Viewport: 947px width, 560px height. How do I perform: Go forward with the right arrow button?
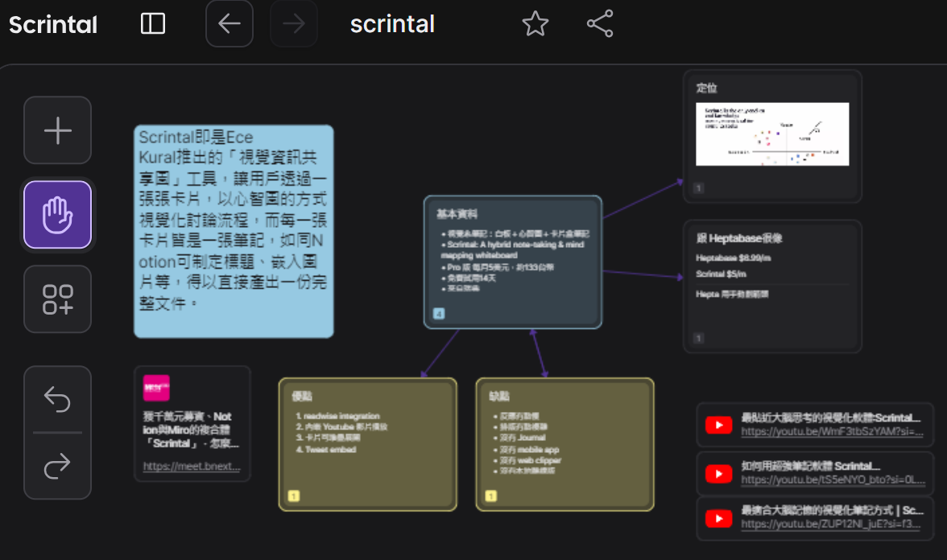pyautogui.click(x=293, y=24)
